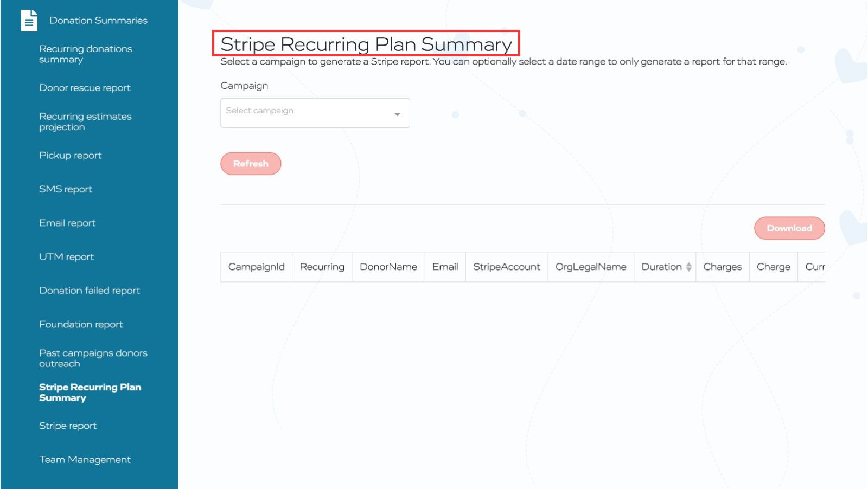Open Recurring donations summary
The height and width of the screenshot is (489, 868).
(86, 54)
